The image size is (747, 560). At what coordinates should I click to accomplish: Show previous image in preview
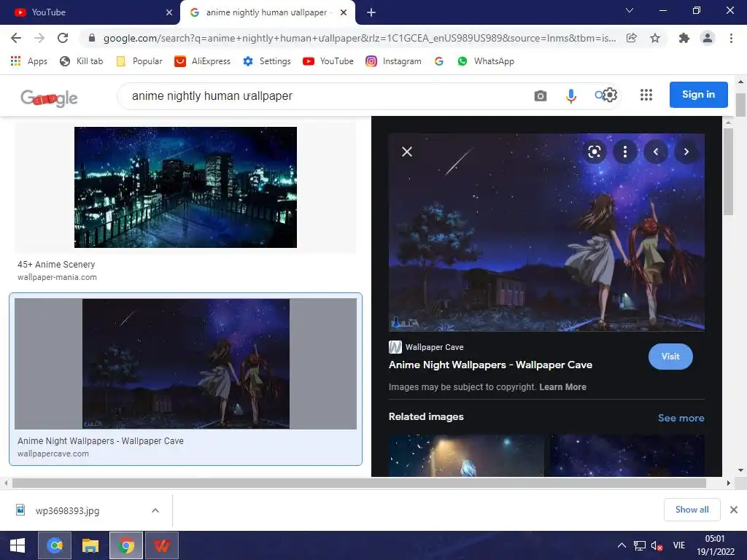pyautogui.click(x=656, y=152)
